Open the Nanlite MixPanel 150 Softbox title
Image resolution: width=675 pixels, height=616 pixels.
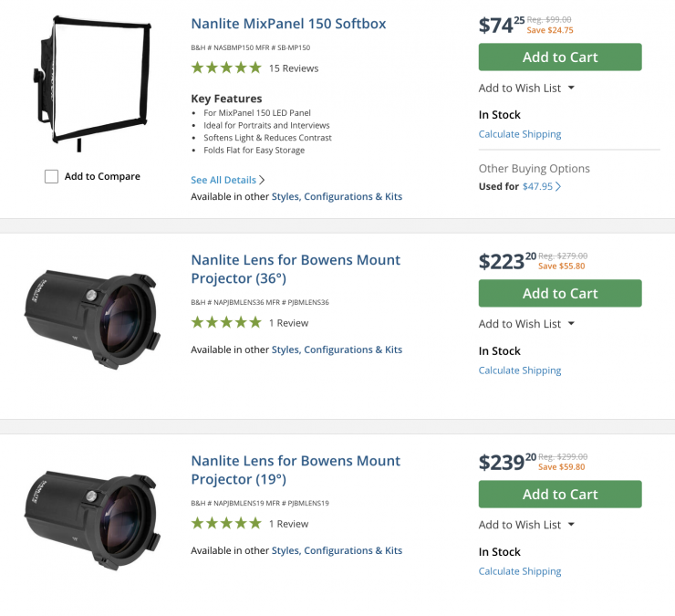click(288, 24)
